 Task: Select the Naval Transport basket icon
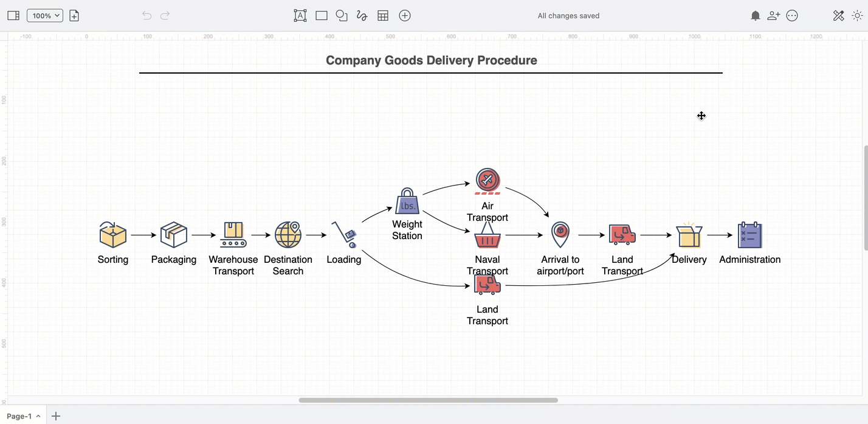click(487, 235)
